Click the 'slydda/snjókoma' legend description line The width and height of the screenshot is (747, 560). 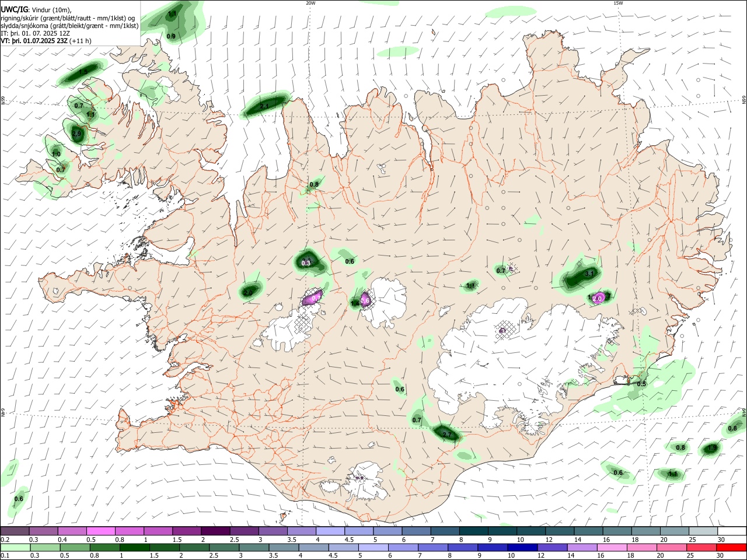click(x=69, y=26)
